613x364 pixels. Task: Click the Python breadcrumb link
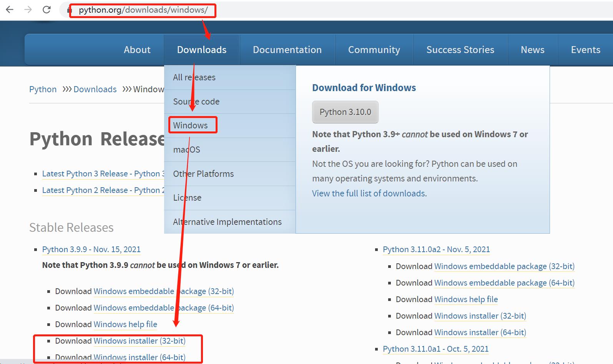click(x=43, y=89)
